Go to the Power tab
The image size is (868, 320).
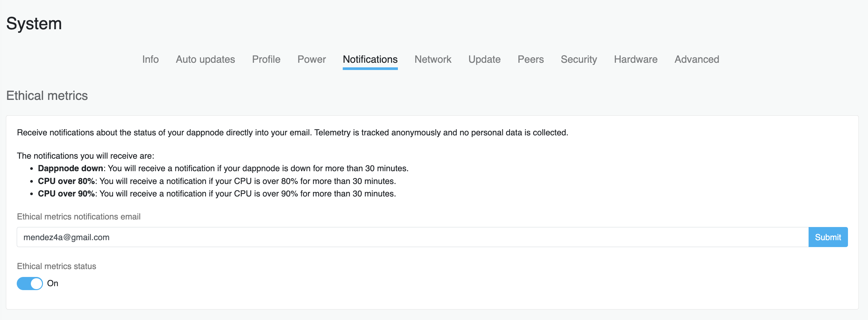pyautogui.click(x=311, y=59)
